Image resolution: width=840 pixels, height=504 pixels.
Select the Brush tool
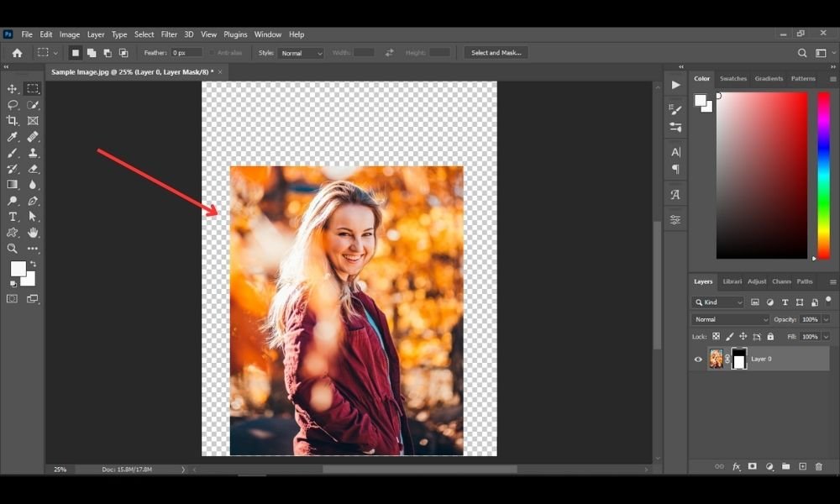[12, 153]
